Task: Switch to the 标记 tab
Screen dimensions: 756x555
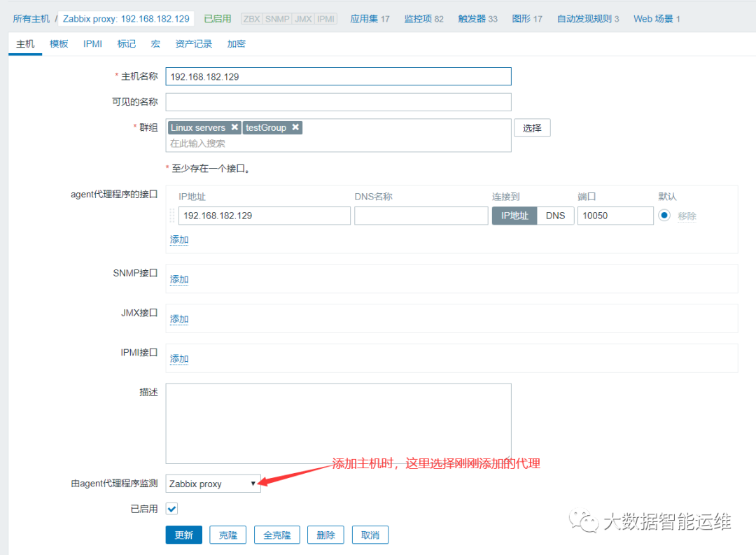Action: click(126, 44)
